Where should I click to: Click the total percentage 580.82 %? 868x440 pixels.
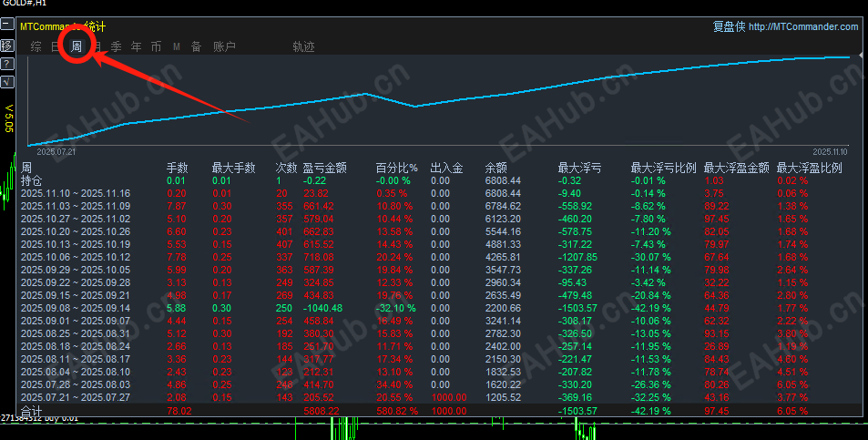click(x=396, y=411)
